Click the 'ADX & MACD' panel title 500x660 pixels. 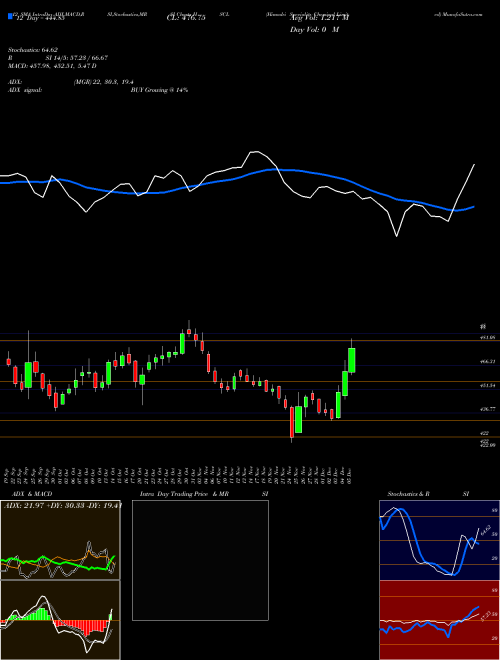[x=32, y=494]
